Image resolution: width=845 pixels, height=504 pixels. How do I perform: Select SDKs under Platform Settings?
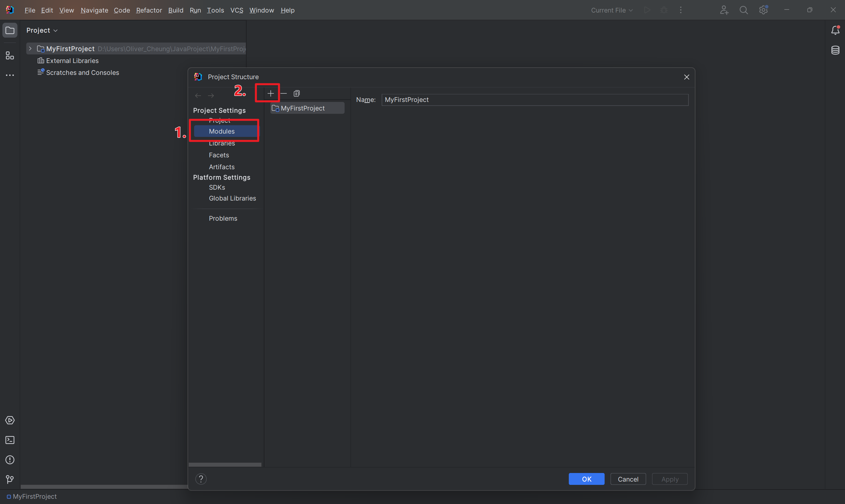pos(217,187)
